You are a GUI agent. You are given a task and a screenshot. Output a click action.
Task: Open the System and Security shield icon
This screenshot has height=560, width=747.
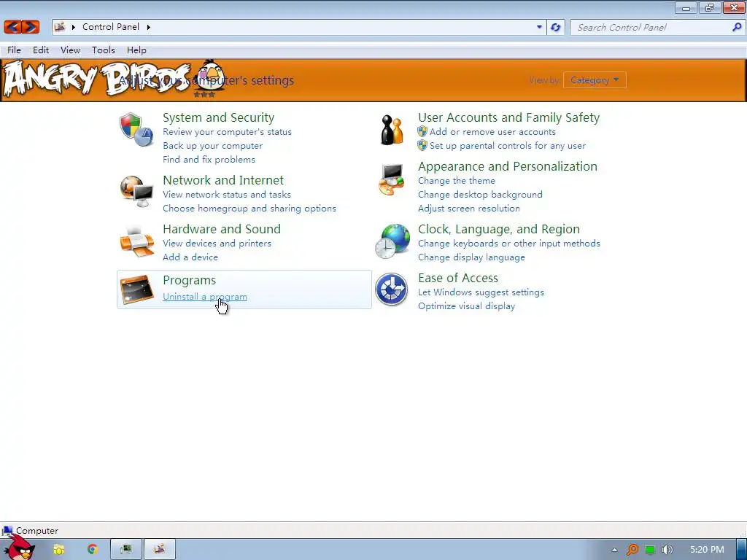(x=136, y=130)
